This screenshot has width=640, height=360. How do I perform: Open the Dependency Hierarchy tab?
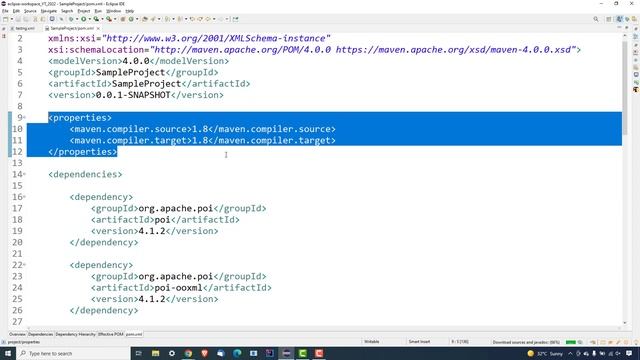point(75,334)
